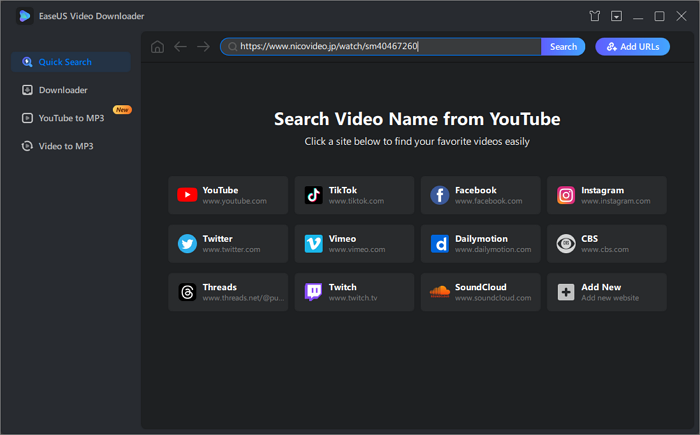Go forward with the right arrow icon
Image resolution: width=700 pixels, height=435 pixels.
pyautogui.click(x=203, y=47)
